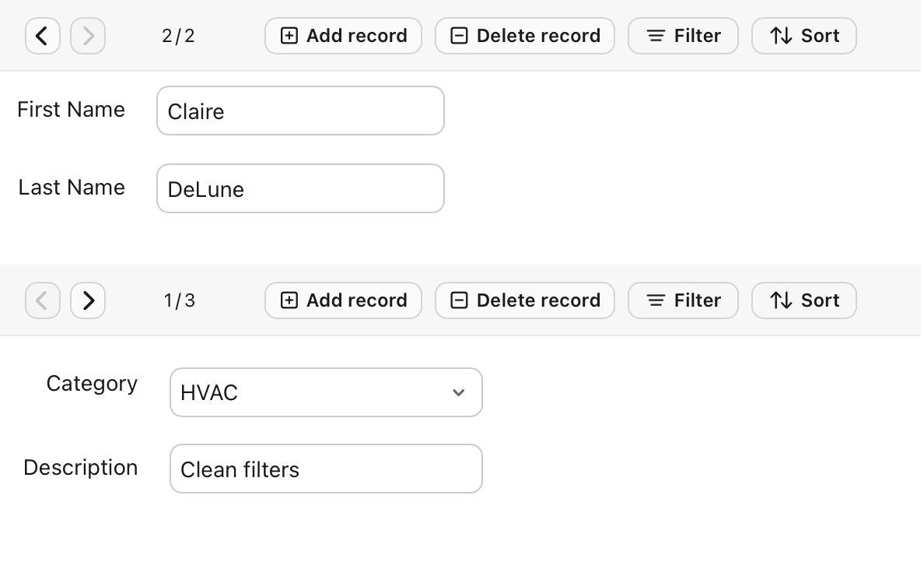This screenshot has width=924, height=562.
Task: Open Sort options for the name records
Action: coord(803,36)
